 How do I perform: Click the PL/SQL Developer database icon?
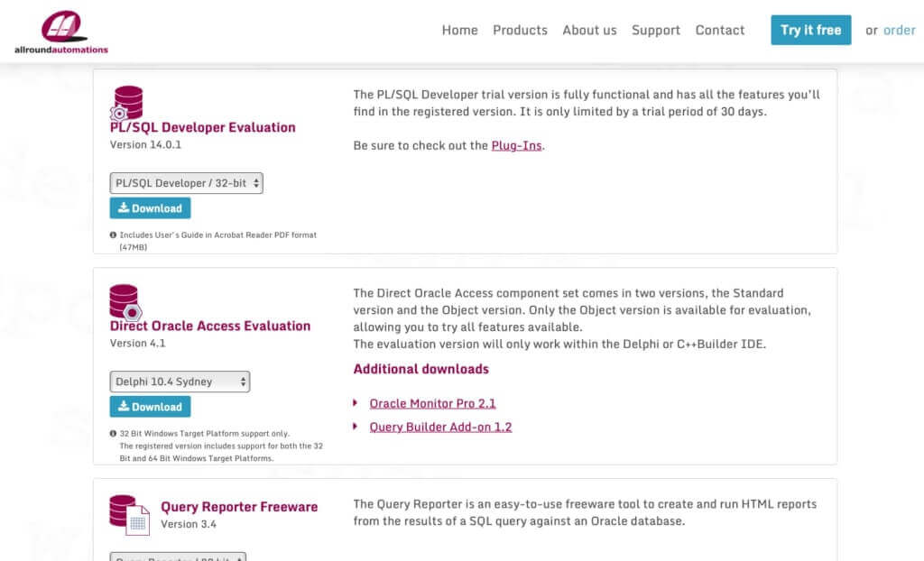pyautogui.click(x=126, y=103)
